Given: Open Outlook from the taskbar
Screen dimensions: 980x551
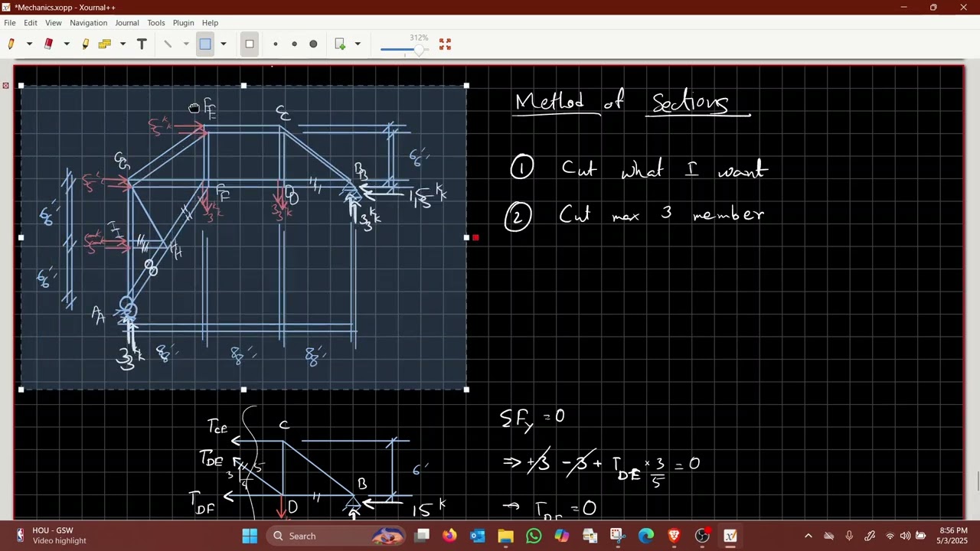Looking at the screenshot, I should pyautogui.click(x=478, y=536).
